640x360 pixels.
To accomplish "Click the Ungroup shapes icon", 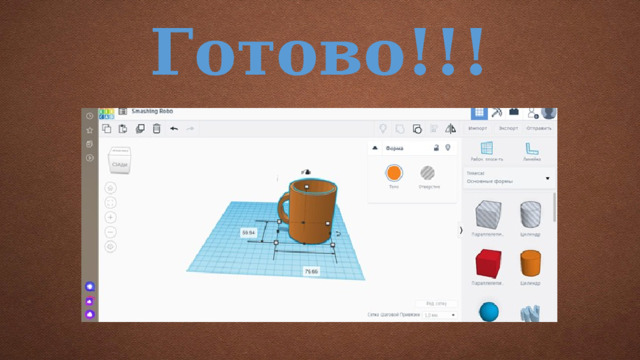I will coord(417,129).
